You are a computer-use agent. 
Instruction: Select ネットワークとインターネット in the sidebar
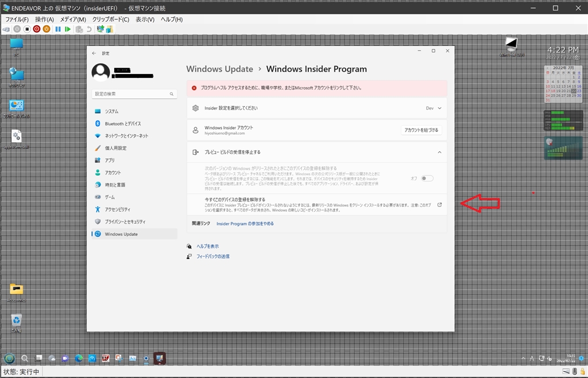[x=134, y=136]
